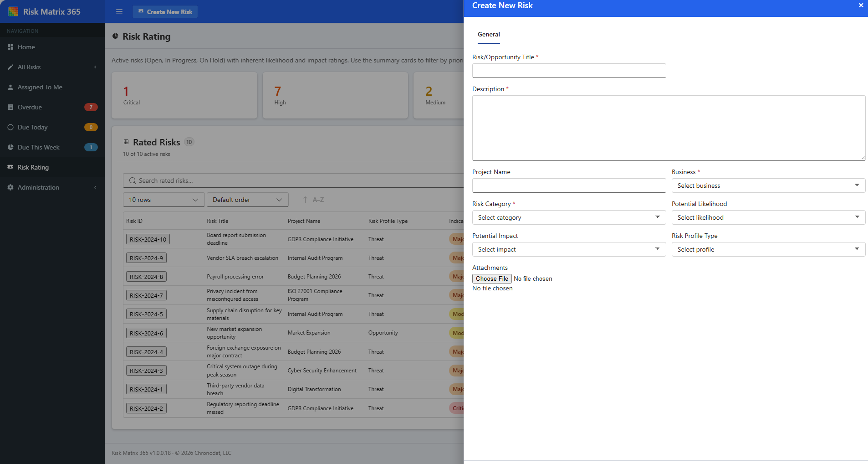
Task: Click the Overdue red count badge
Action: (x=91, y=107)
